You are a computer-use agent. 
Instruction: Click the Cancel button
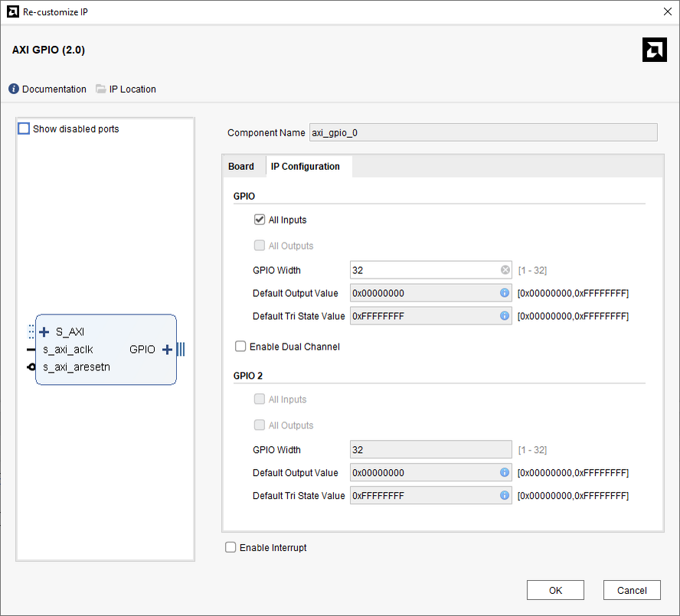pyautogui.click(x=632, y=590)
